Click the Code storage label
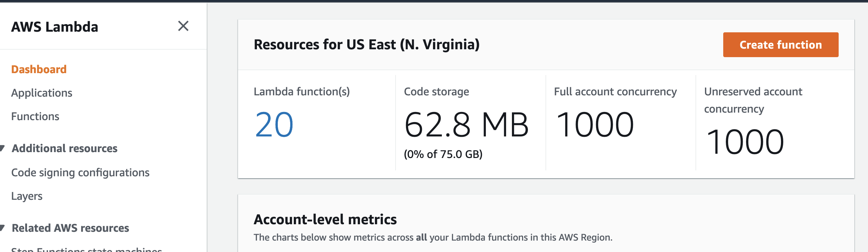This screenshot has height=252, width=868. click(436, 91)
